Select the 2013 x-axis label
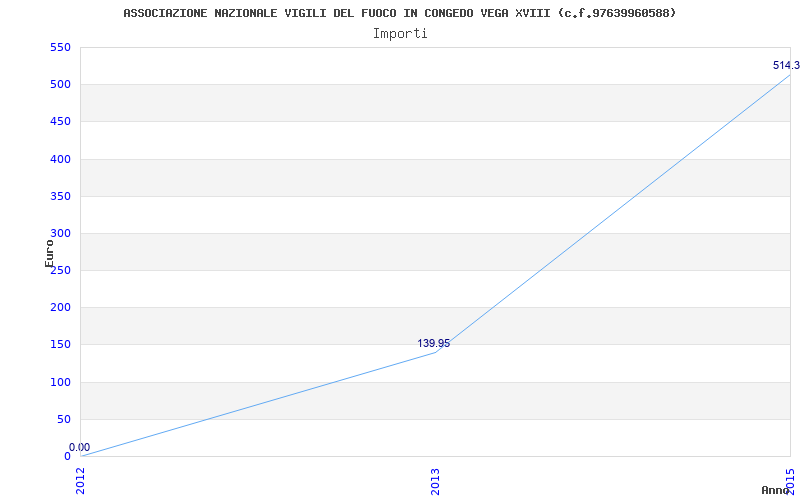Screen dimensions: 800x500 [x=435, y=481]
